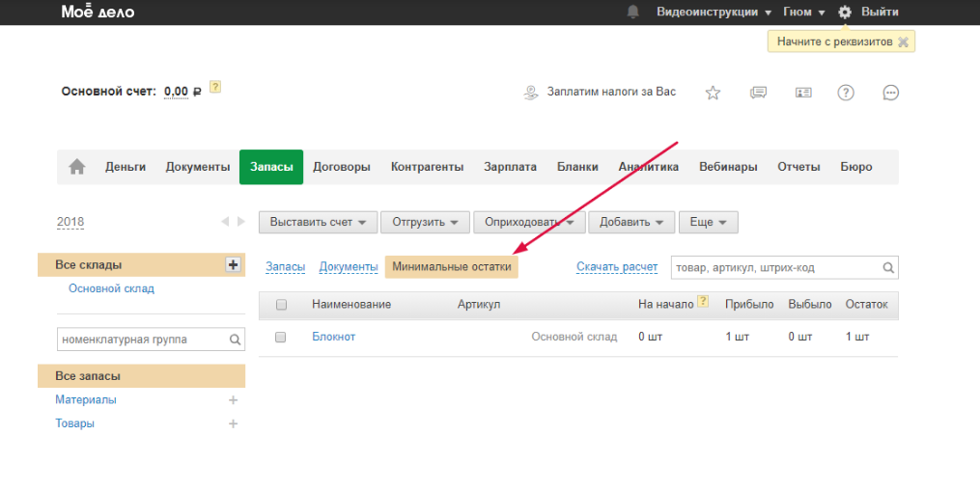Select the Минимальные остатки tab
Image resolution: width=980 pixels, height=490 pixels.
tap(451, 267)
